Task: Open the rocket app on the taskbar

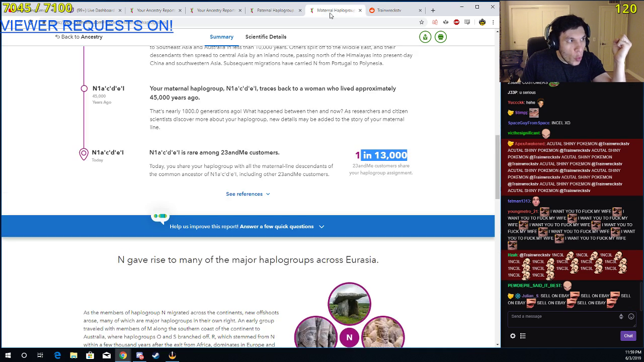Action: tap(172, 355)
